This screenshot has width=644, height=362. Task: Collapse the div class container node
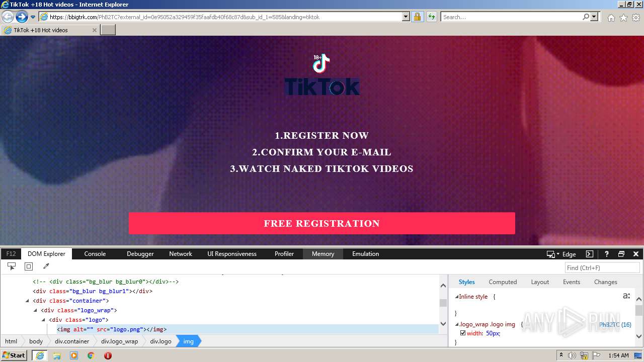pos(27,301)
